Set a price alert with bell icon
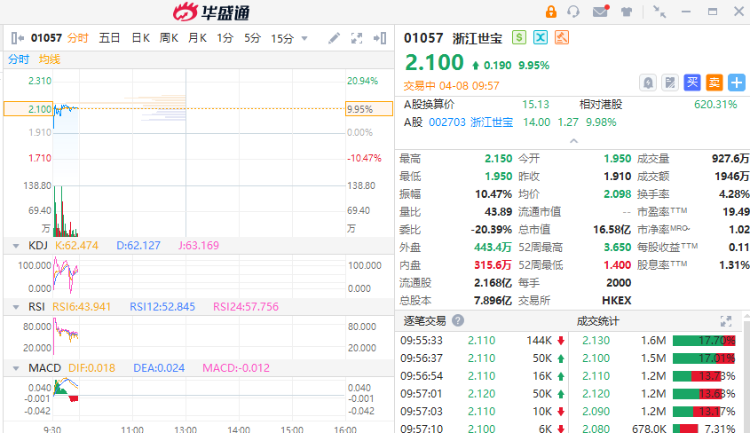 coord(648,83)
